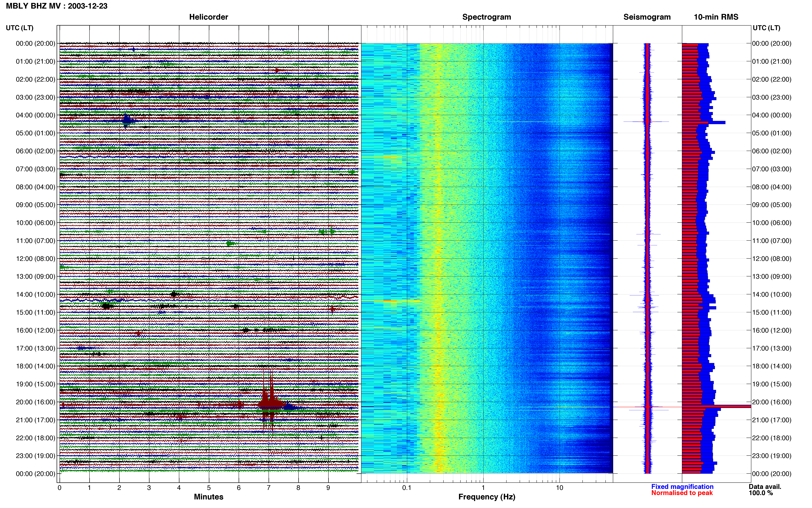
Task: Click the 5 tick on the Minutes axis
Action: (209, 488)
